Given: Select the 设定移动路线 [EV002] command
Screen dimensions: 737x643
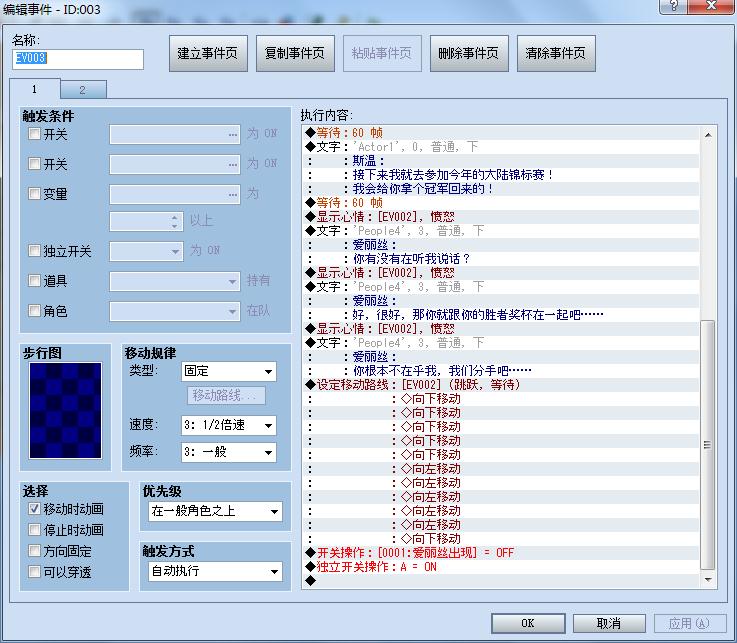Looking at the screenshot, I should [x=502, y=384].
